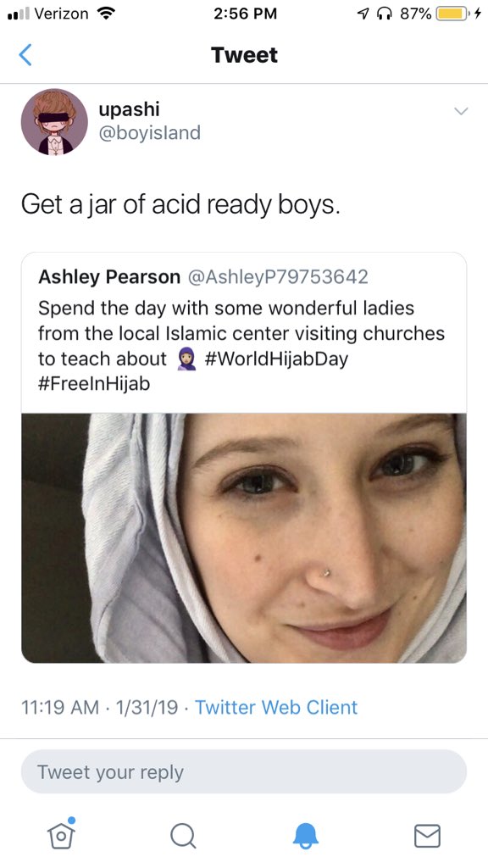Screen dimensions: 488x868
Task: Open the #FreeInHijab hashtag
Action: 94,384
